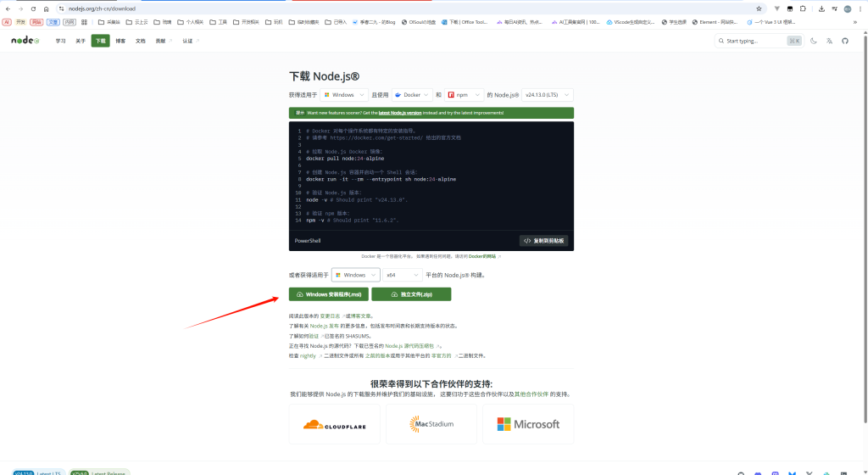Expand the v24.13.0 (LTS) version dropdown
This screenshot has height=475, width=868.
(547, 95)
